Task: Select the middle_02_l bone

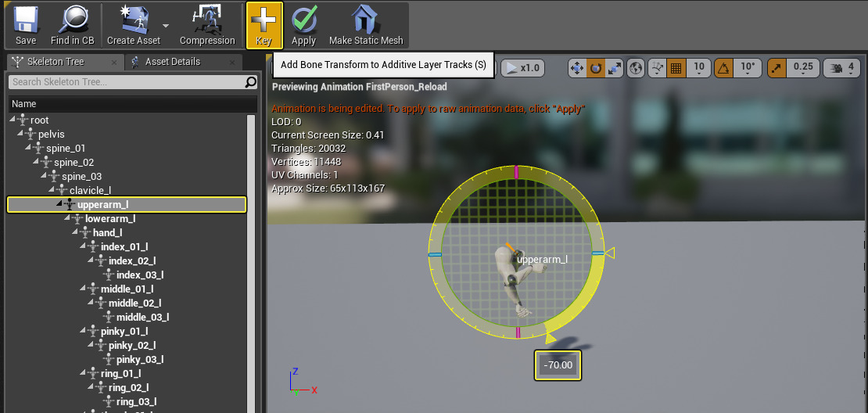Action: [135, 303]
